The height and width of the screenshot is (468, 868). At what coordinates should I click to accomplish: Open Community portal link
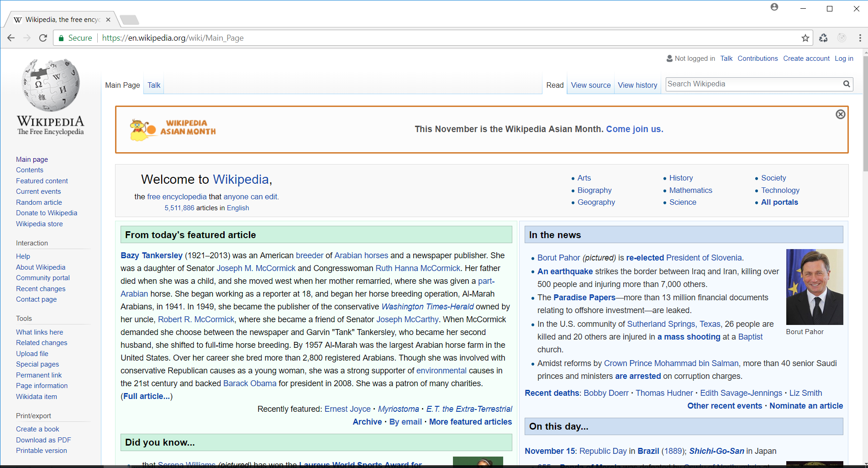coord(43,278)
